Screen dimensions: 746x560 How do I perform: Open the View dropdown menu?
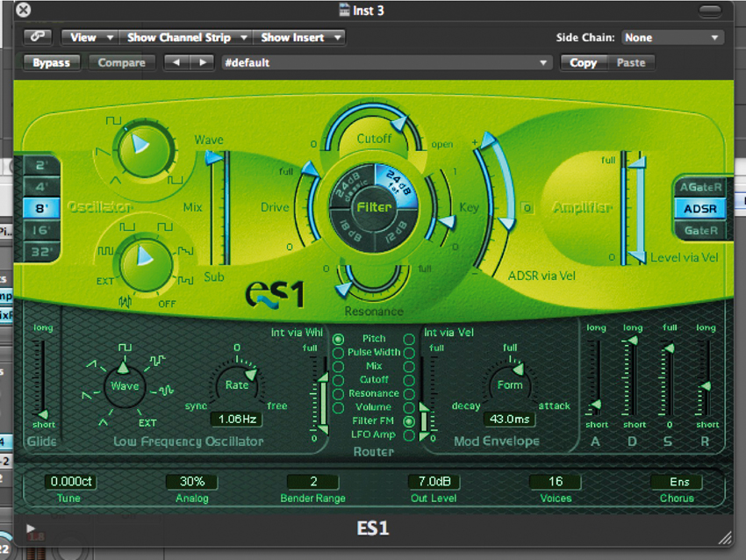coord(90,37)
